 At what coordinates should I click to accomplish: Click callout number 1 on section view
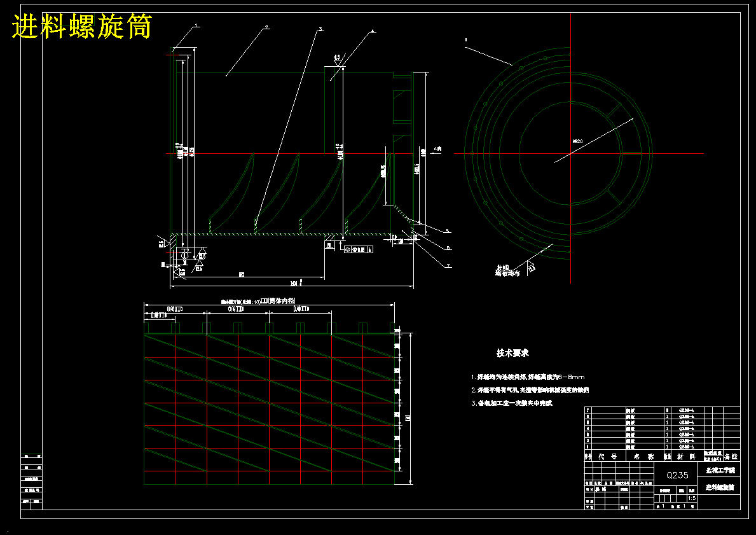click(196, 25)
